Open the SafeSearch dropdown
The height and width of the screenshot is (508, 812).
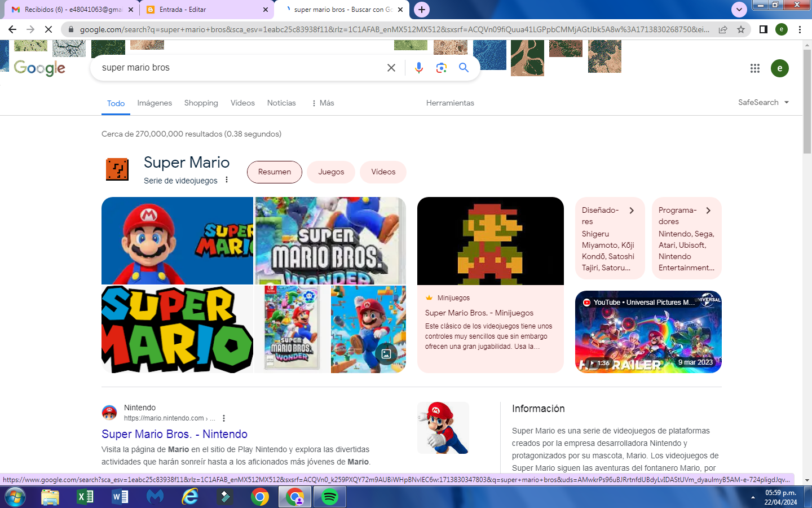[764, 102]
